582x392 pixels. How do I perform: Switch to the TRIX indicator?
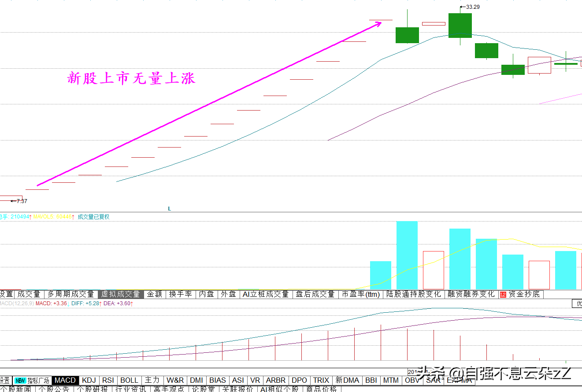321,380
